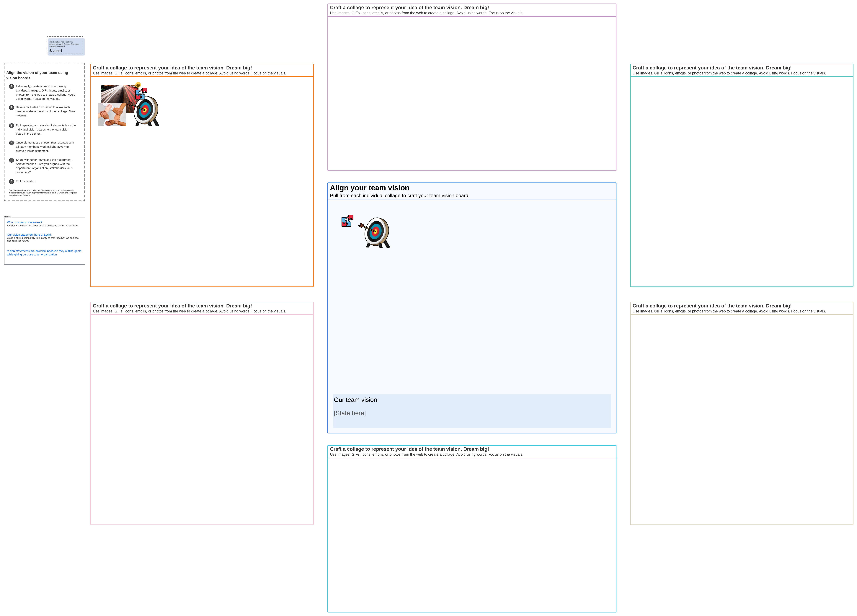The width and height of the screenshot is (857, 616).
Task: Select the joined hands photo
Action: pyautogui.click(x=112, y=115)
